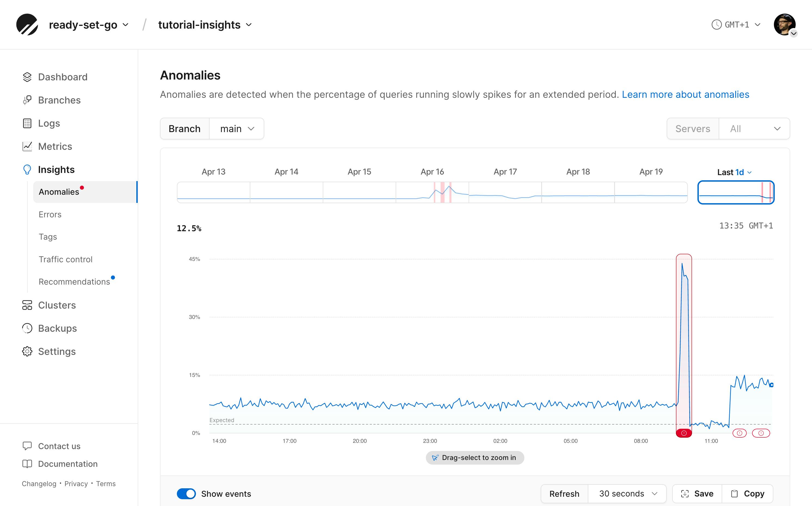Save the chart image
812x506 pixels.
tap(697, 494)
